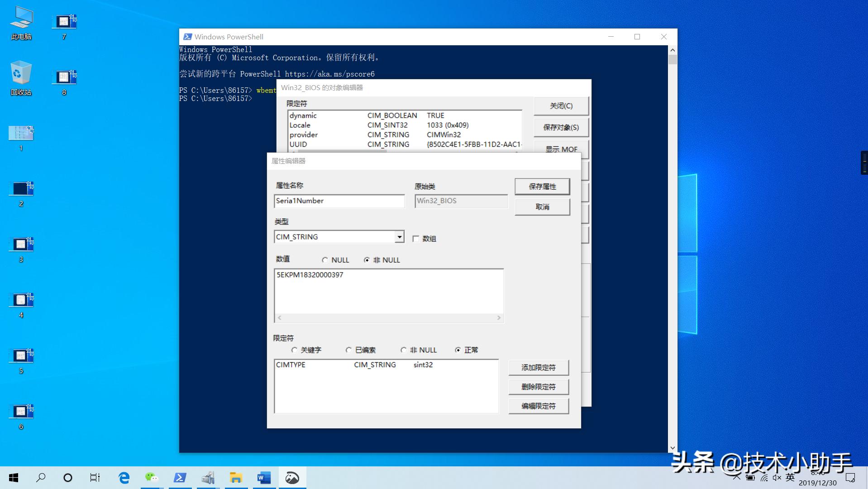The image size is (868, 489).
Task: Click the 添加限定符 add qualifier button
Action: coord(538,368)
